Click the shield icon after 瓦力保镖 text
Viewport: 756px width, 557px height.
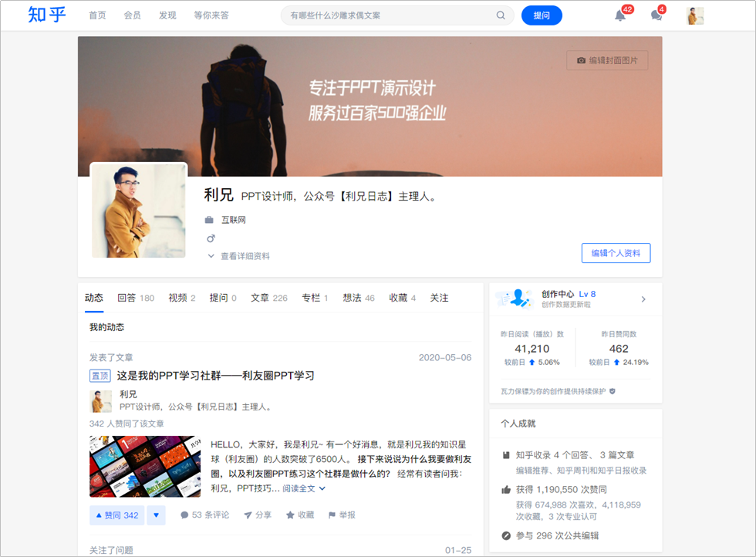(613, 391)
